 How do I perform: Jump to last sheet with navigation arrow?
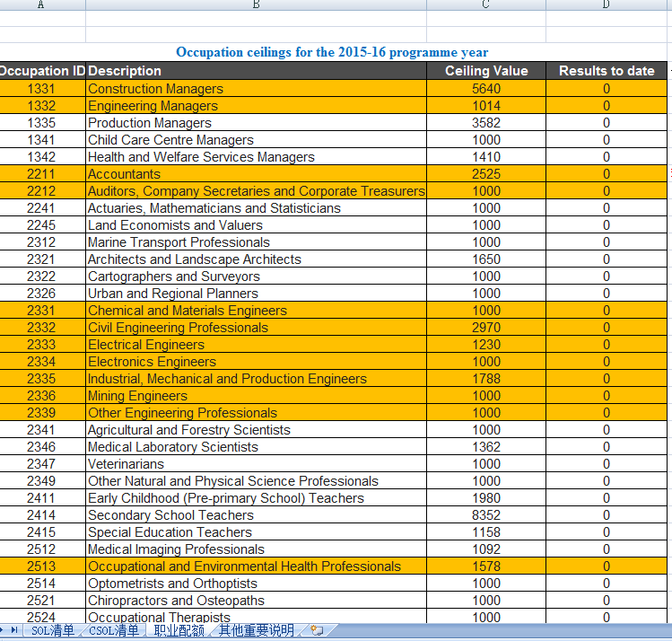point(14,630)
